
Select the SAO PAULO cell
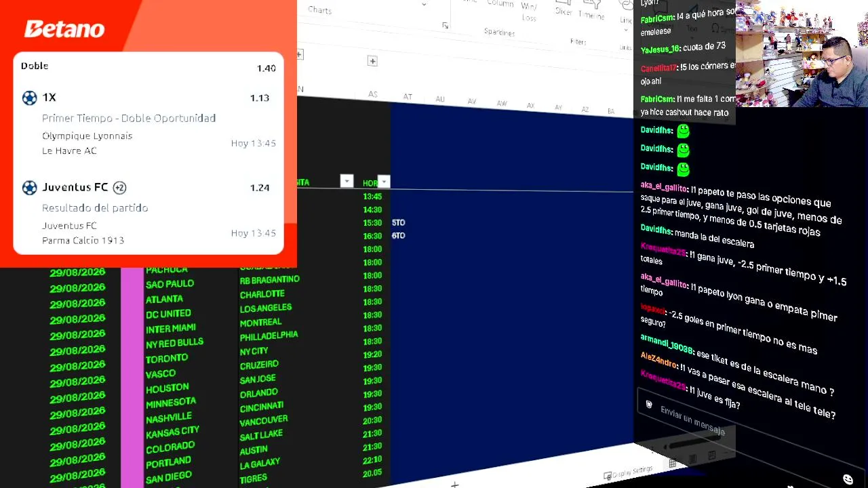coord(170,285)
